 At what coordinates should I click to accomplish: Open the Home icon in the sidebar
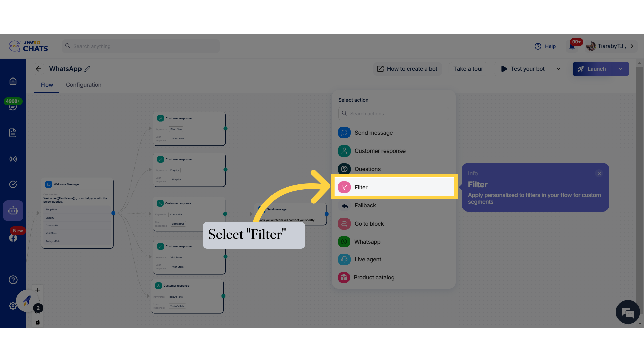click(13, 81)
